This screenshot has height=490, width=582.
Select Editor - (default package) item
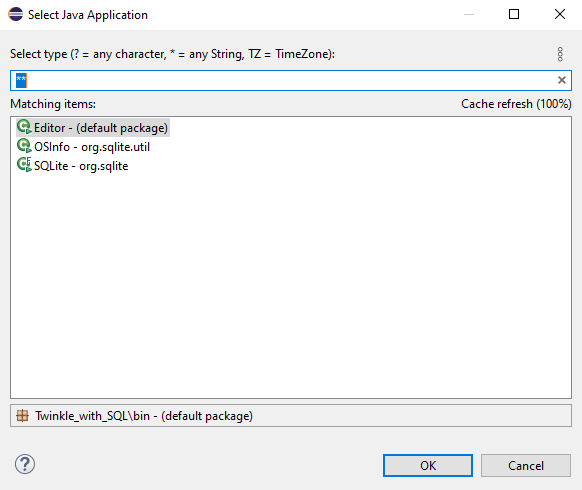click(x=93, y=127)
